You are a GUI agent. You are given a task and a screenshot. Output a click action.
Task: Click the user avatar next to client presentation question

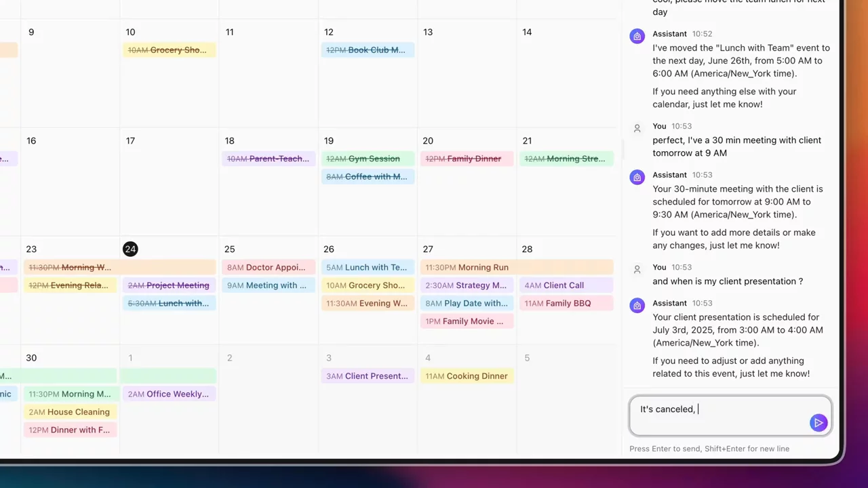tap(637, 270)
